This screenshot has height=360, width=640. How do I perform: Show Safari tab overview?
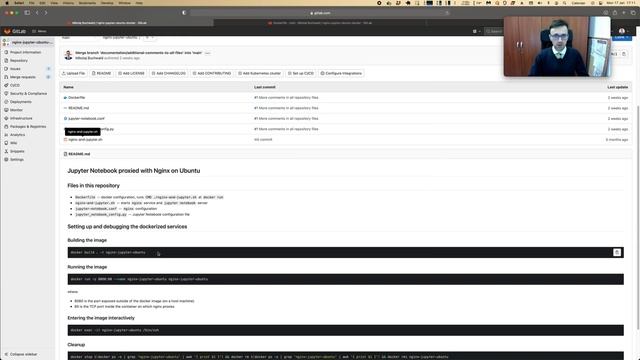[633, 13]
